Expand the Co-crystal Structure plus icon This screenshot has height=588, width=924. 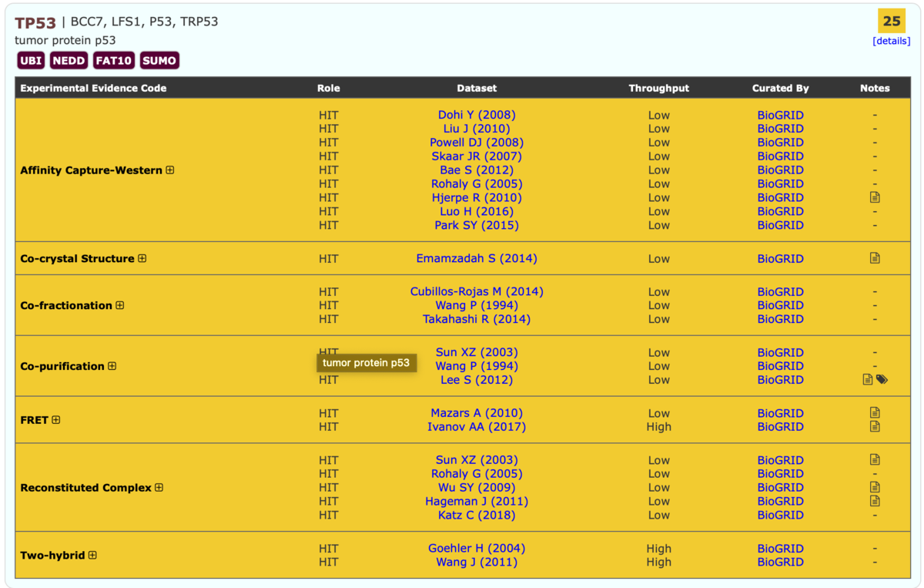142,259
